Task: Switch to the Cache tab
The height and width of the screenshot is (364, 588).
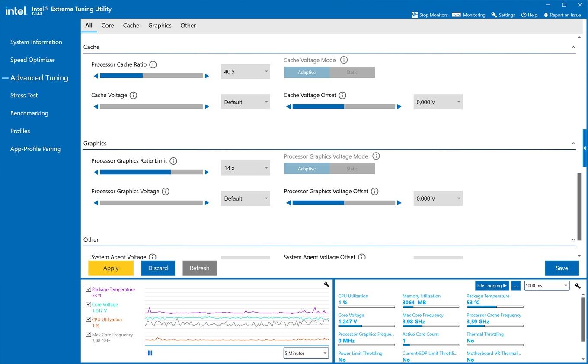Action: point(131,26)
